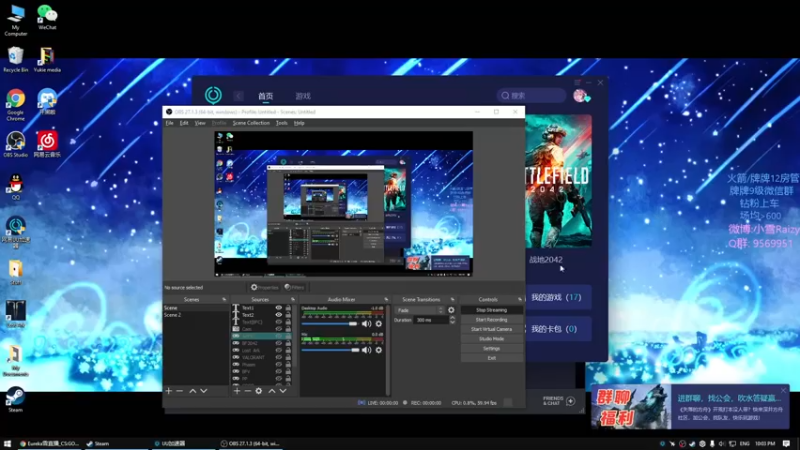Open the Mic channel settings gear
The image size is (800, 450).
tap(379, 350)
